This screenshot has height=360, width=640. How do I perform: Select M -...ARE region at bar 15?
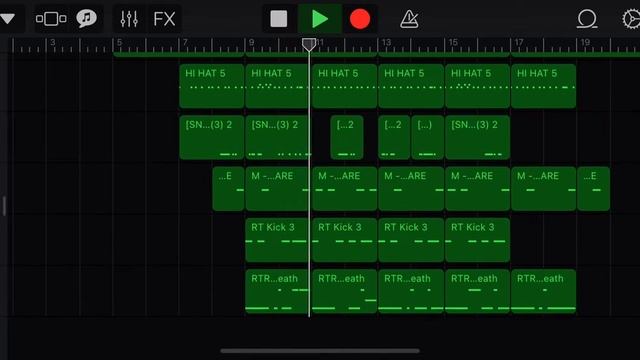pyautogui.click(x=478, y=189)
